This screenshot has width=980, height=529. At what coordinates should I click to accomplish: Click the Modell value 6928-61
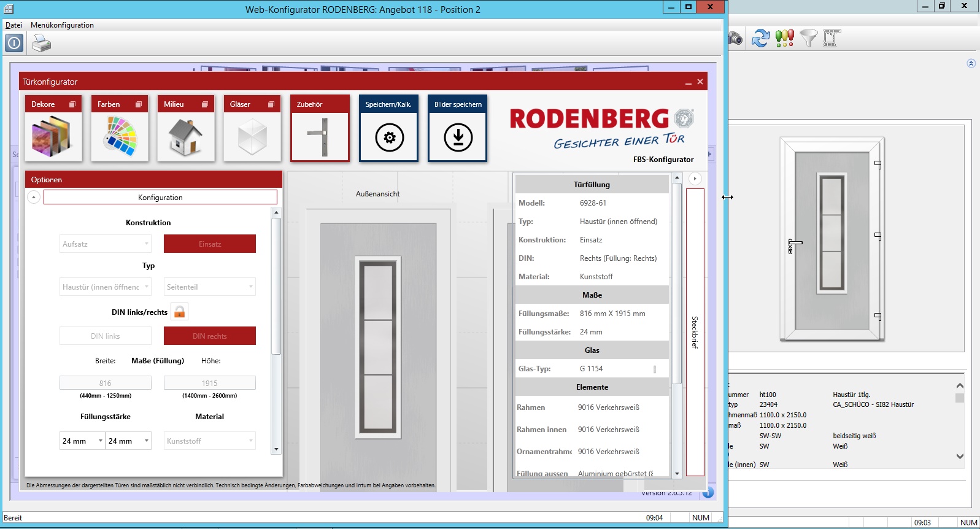point(593,203)
